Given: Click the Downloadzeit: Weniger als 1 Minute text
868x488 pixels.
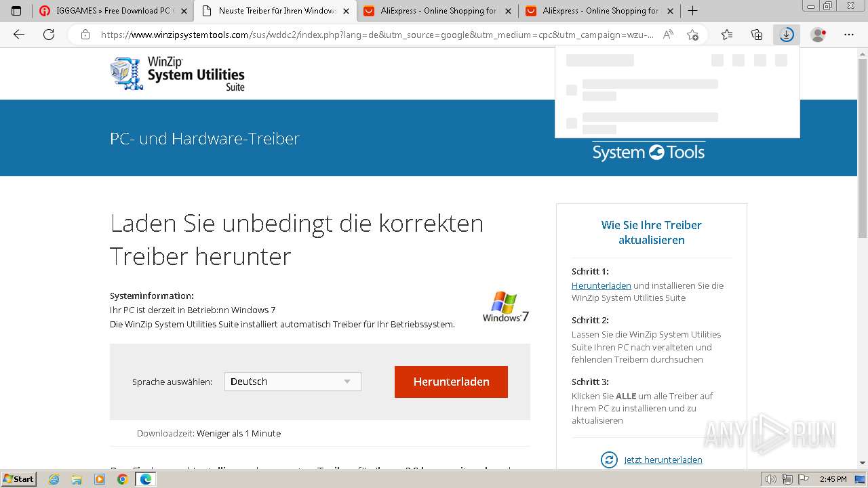Looking at the screenshot, I should pyautogui.click(x=209, y=433).
